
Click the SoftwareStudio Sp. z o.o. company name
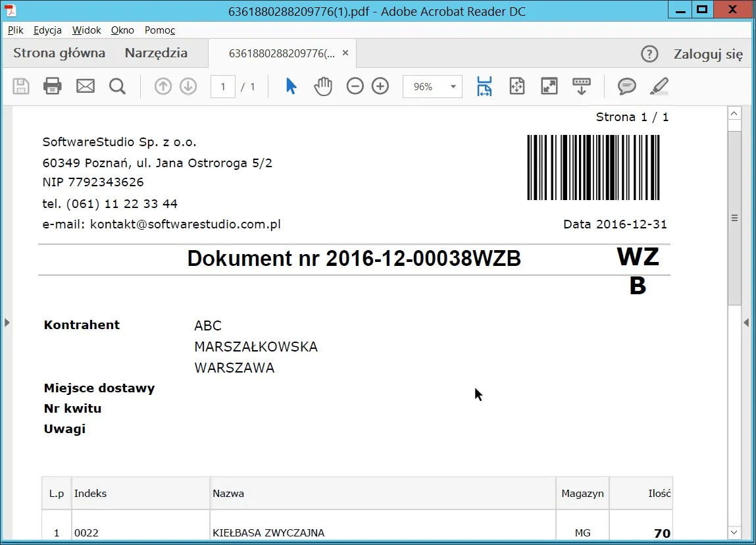[120, 142]
